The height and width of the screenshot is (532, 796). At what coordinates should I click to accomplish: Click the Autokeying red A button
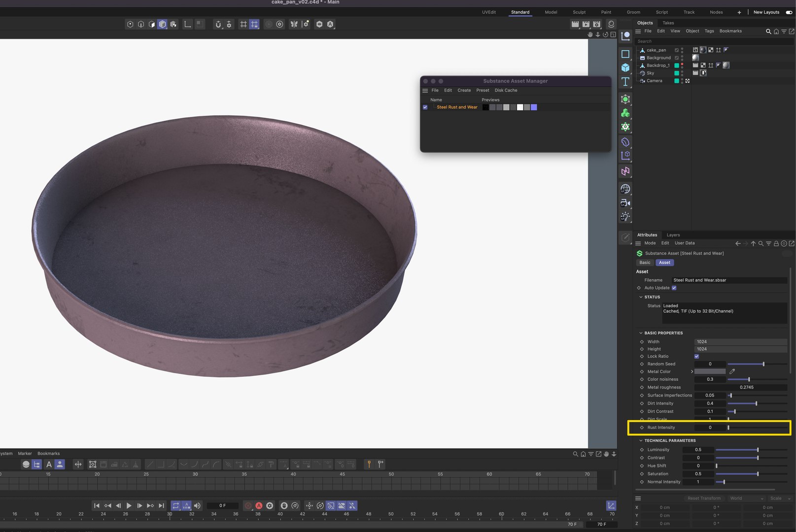point(259,505)
